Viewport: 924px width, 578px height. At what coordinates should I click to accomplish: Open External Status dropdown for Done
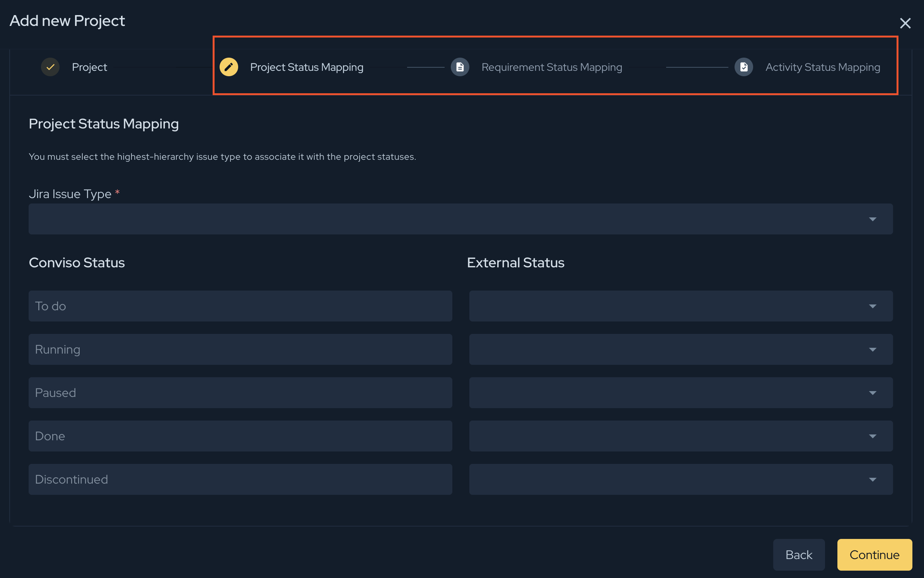click(x=681, y=436)
